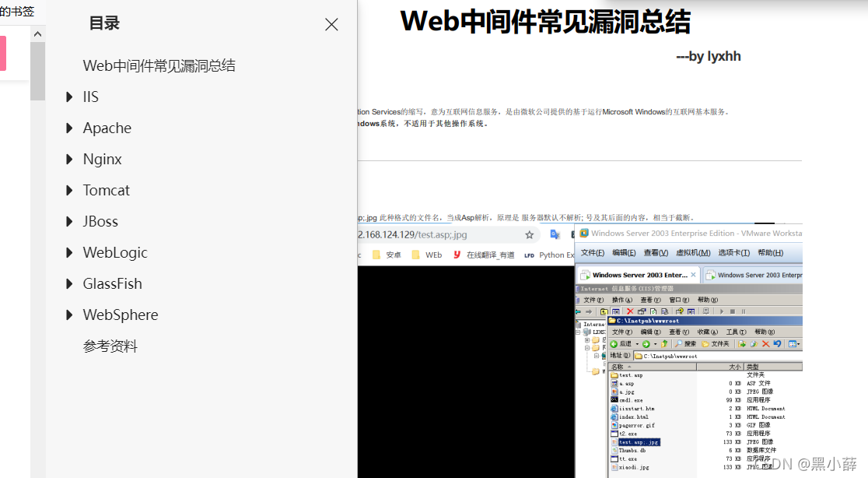Viewport: 868px width, 478px height.
Task: Go to the JBoss chapter label
Action: tap(101, 222)
